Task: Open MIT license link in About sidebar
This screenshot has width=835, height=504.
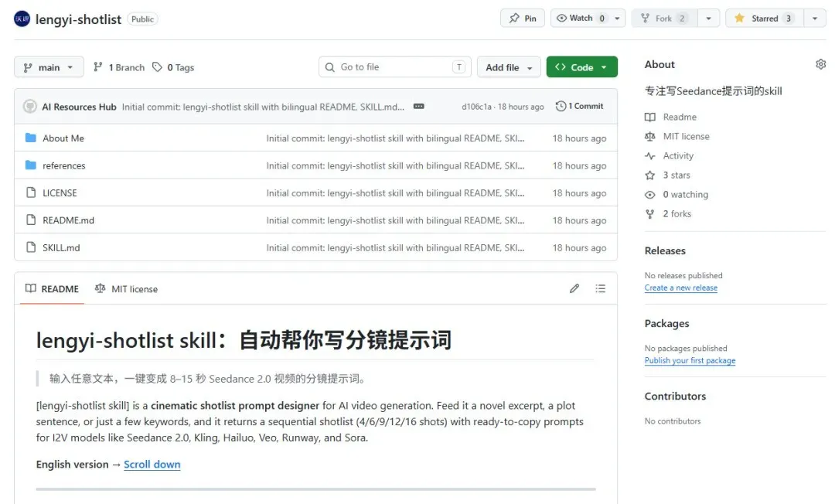Action: click(686, 136)
